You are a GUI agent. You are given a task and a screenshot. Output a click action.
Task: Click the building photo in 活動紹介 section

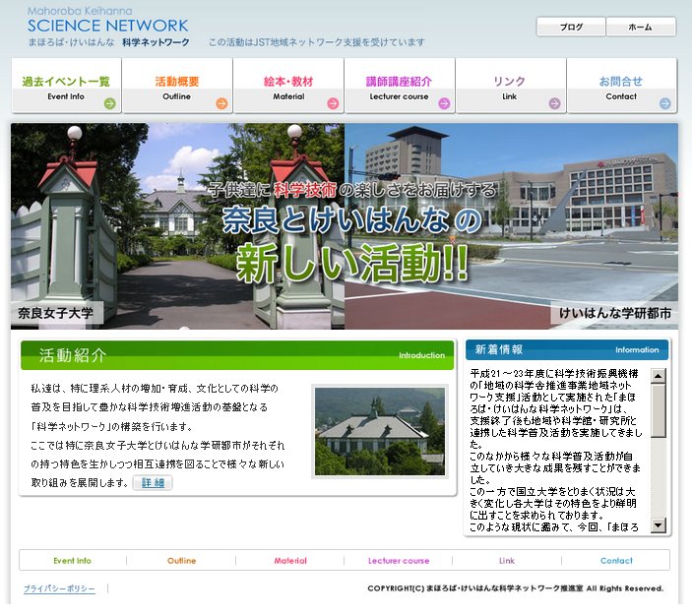click(379, 431)
